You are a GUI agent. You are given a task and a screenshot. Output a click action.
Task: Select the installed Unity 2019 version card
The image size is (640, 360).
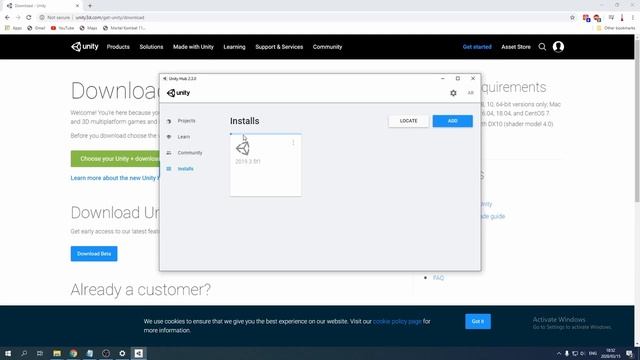[x=266, y=165]
